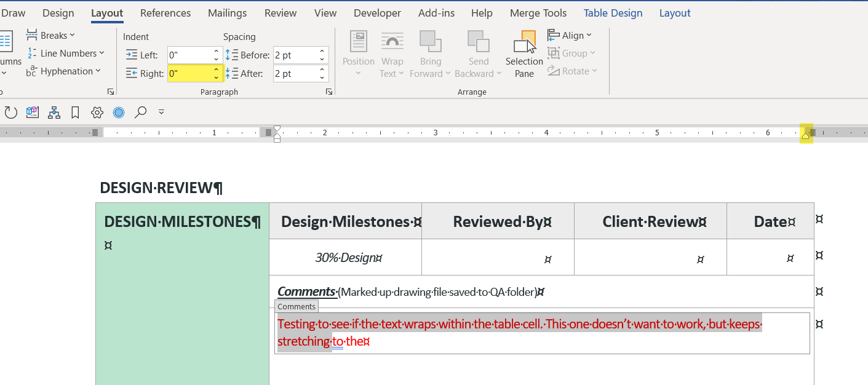Open the Help tab
Viewport: 868px width, 385px height.
click(x=482, y=13)
